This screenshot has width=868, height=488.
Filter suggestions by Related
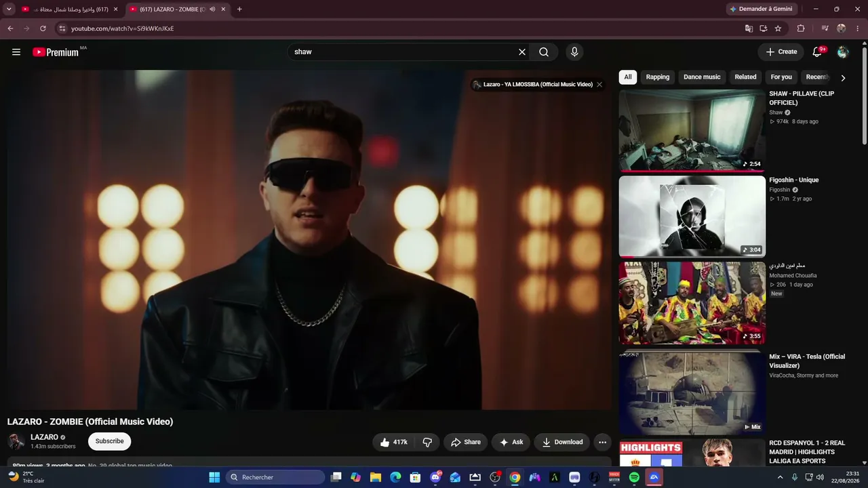(745, 77)
